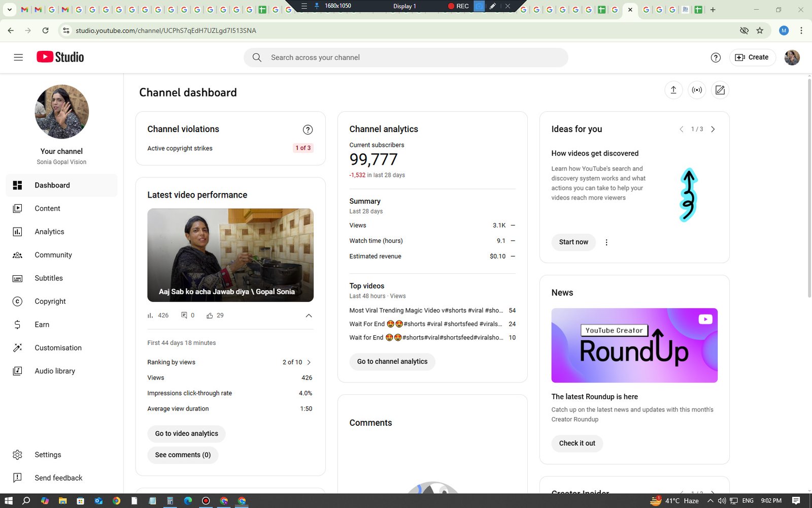Click the search magnifier icon

[257, 57]
